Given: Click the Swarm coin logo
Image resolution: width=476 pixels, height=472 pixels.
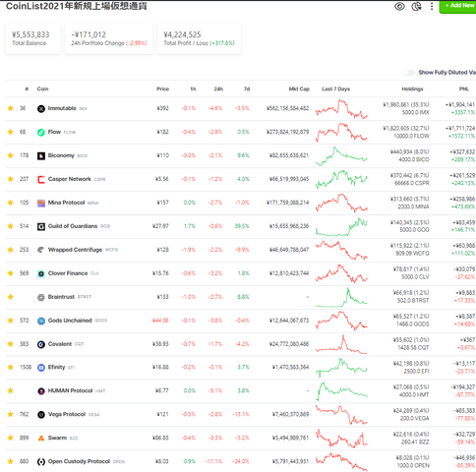Looking at the screenshot, I should pyautogui.click(x=41, y=439).
